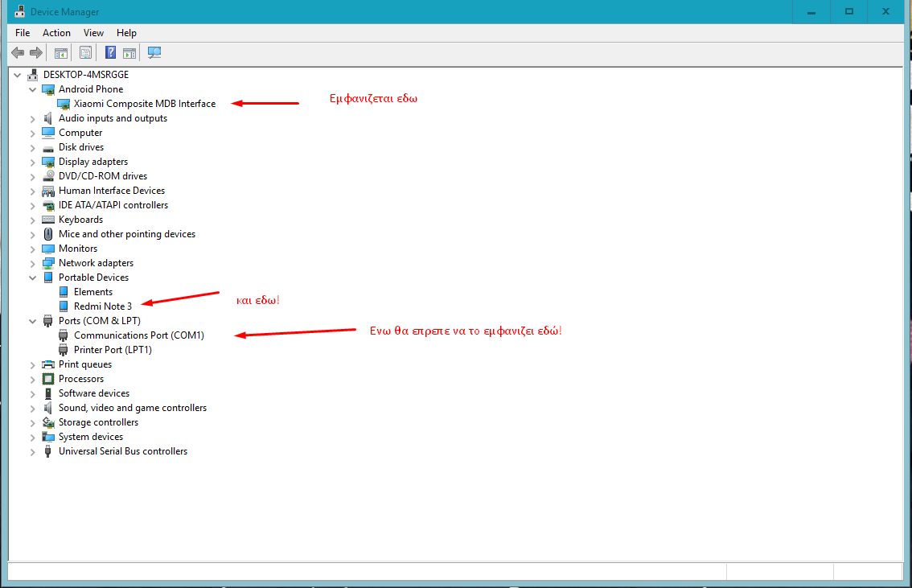Open the File menu
Screen dimensions: 912x588
coord(23,32)
